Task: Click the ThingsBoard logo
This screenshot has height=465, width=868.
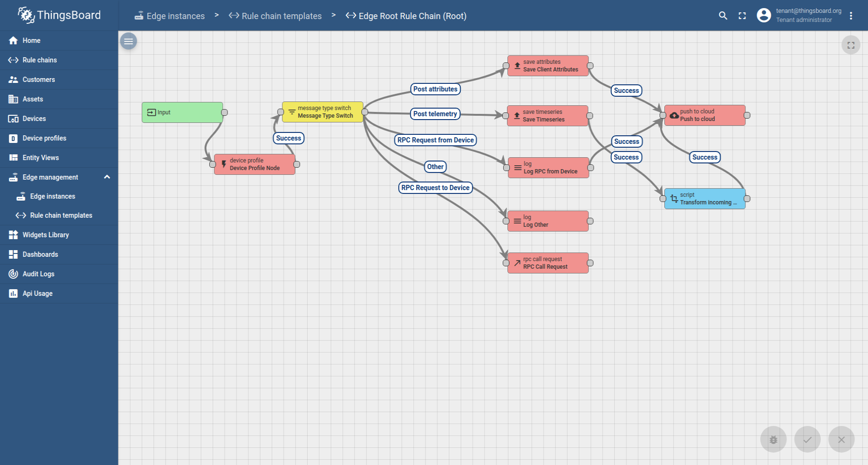Action: [59, 15]
